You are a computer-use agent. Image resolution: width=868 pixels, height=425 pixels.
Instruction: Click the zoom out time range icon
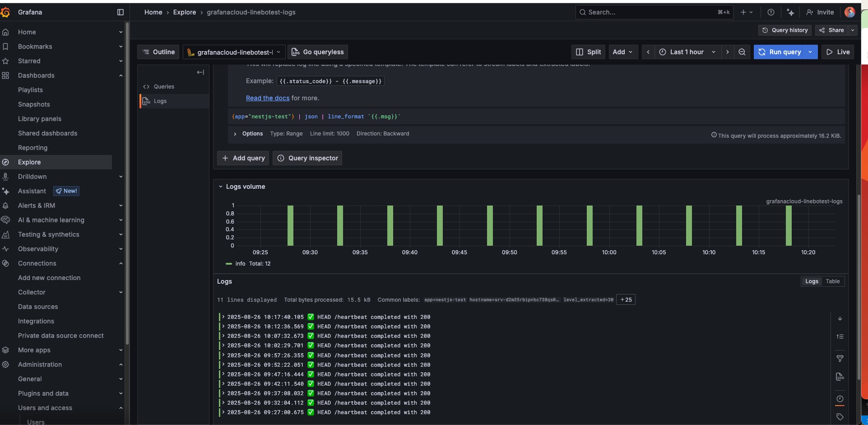coord(742,52)
